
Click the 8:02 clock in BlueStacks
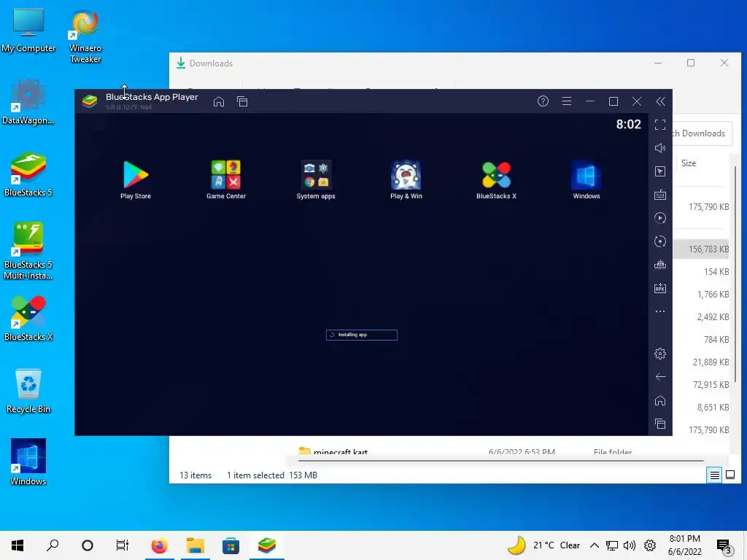pyautogui.click(x=628, y=124)
